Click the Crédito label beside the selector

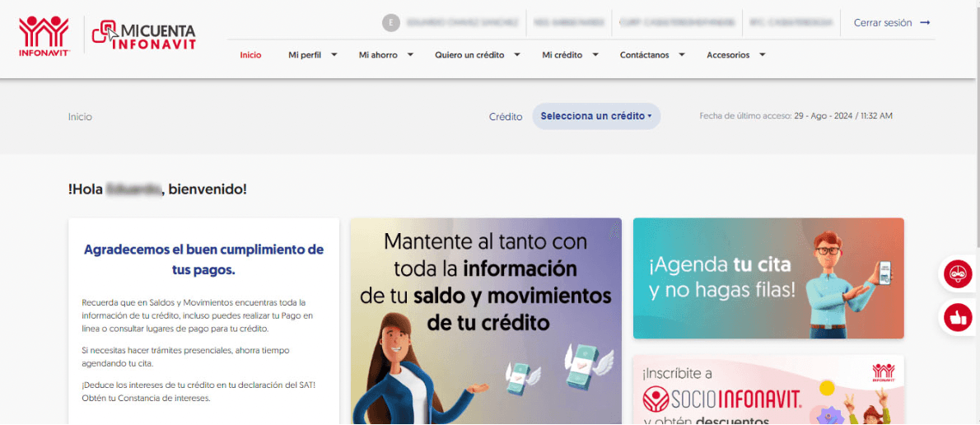pyautogui.click(x=506, y=117)
